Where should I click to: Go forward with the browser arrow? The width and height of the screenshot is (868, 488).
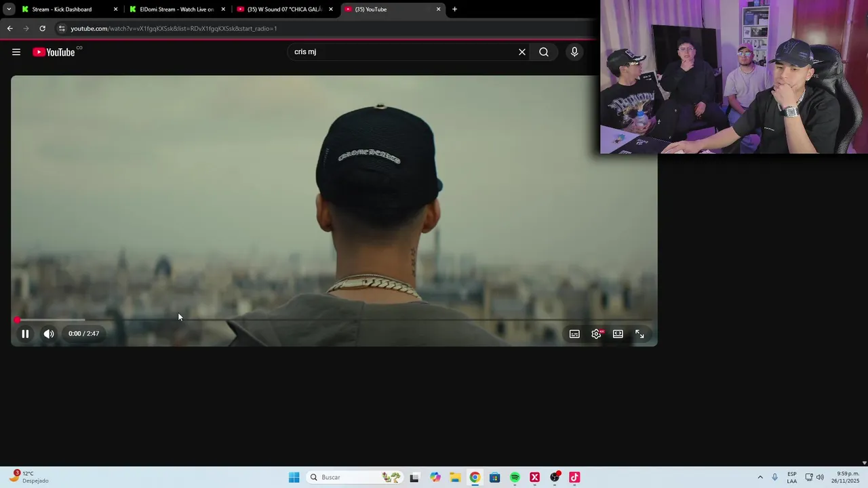[x=26, y=28]
